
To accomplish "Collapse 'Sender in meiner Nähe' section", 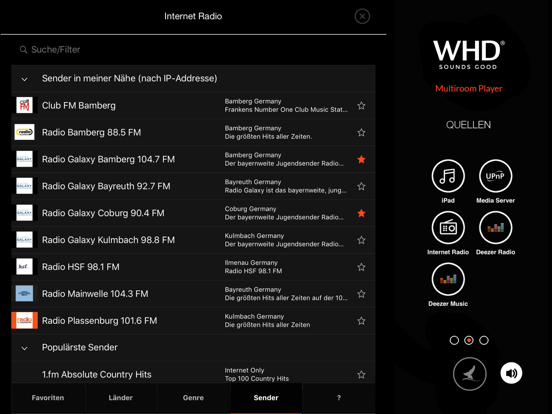I will [24, 79].
